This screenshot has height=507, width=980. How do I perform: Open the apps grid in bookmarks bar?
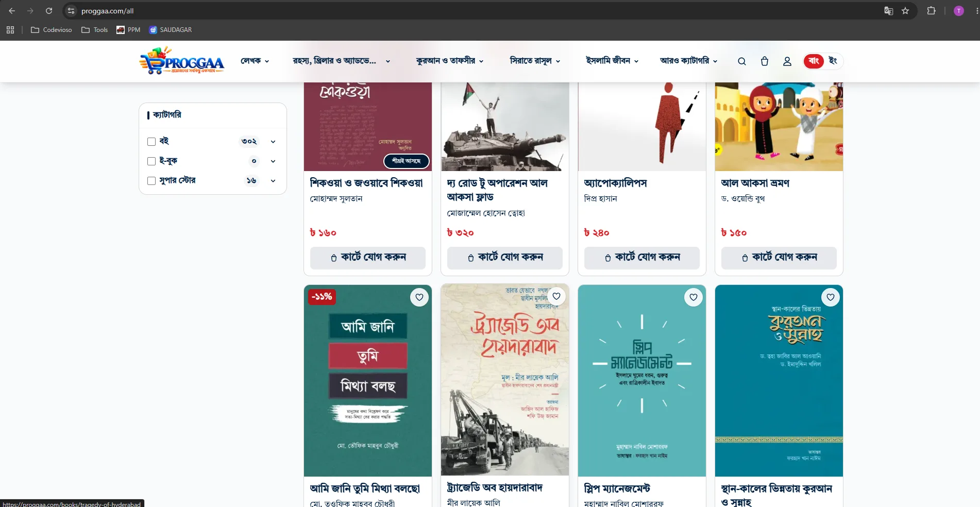click(10, 30)
